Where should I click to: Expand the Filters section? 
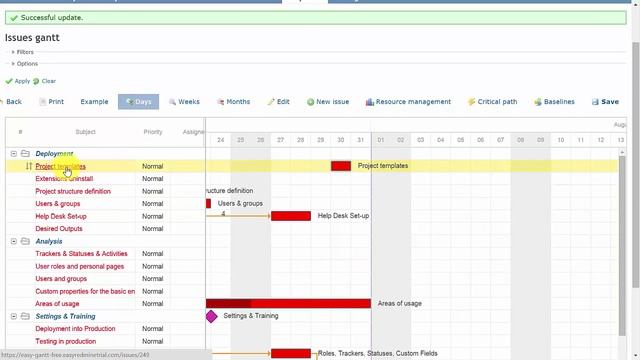(22, 52)
